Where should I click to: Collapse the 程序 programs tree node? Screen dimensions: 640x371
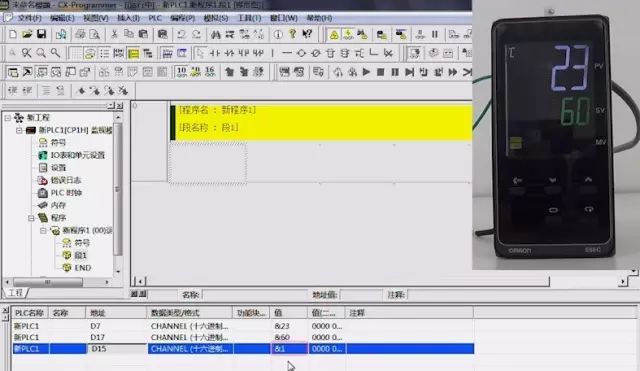[31, 218]
